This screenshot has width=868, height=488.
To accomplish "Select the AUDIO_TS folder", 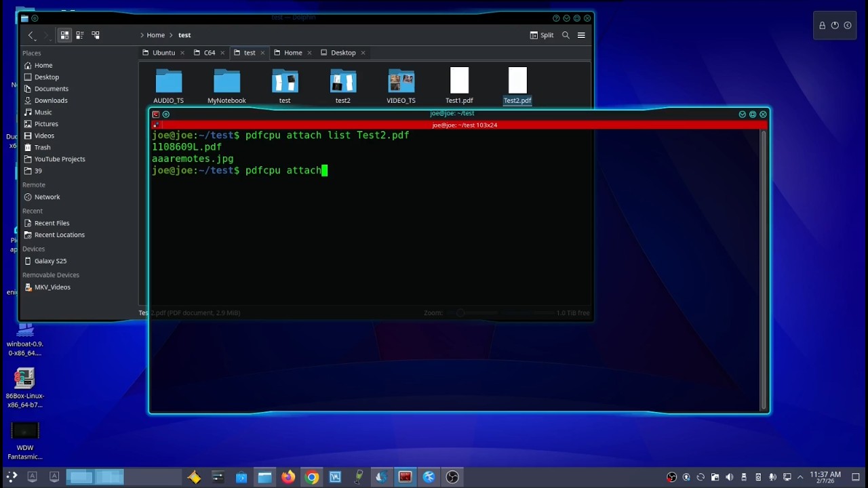I will (168, 86).
